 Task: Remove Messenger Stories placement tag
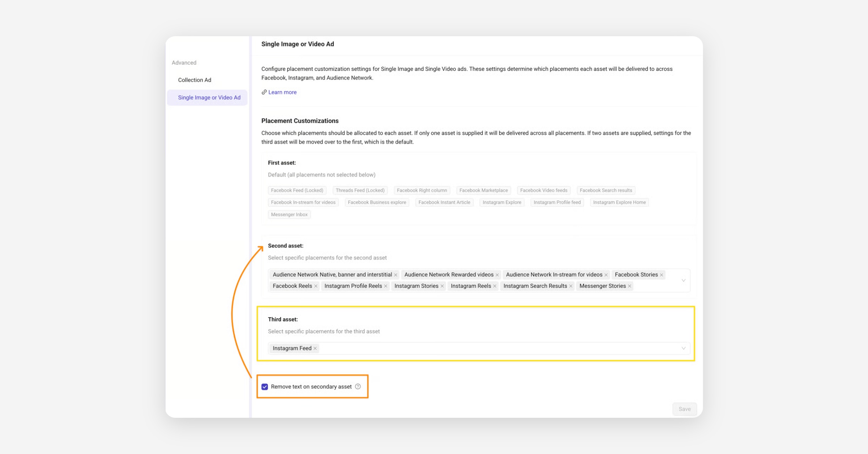(630, 286)
